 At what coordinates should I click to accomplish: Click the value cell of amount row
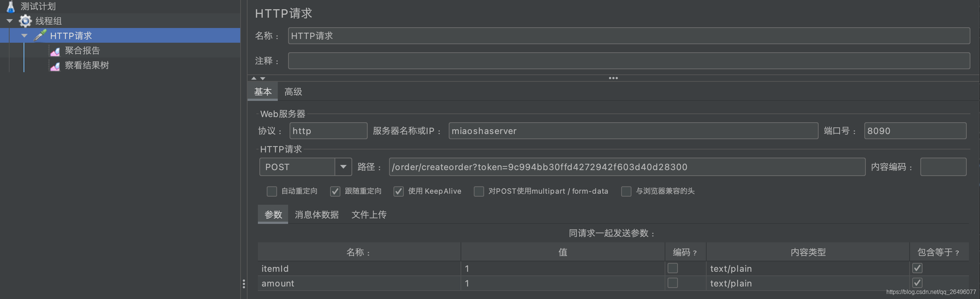pos(563,284)
